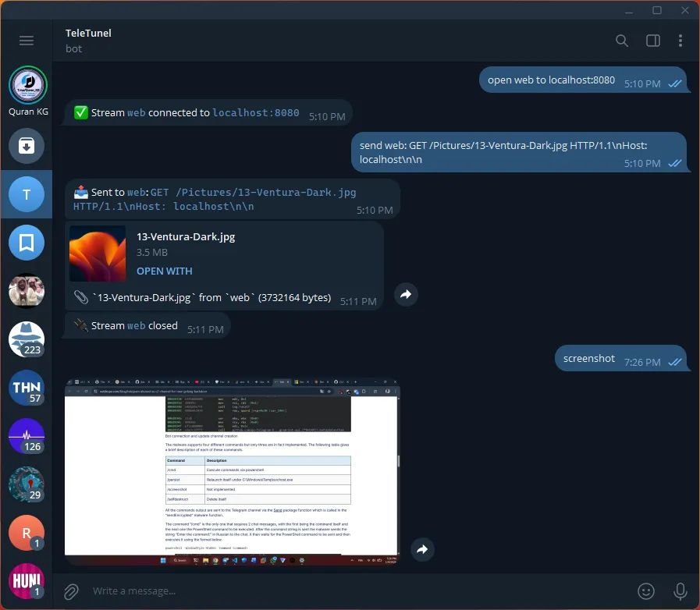Viewport: 700px width, 610px height.
Task: Select the Quran KG chat
Action: pos(27,86)
